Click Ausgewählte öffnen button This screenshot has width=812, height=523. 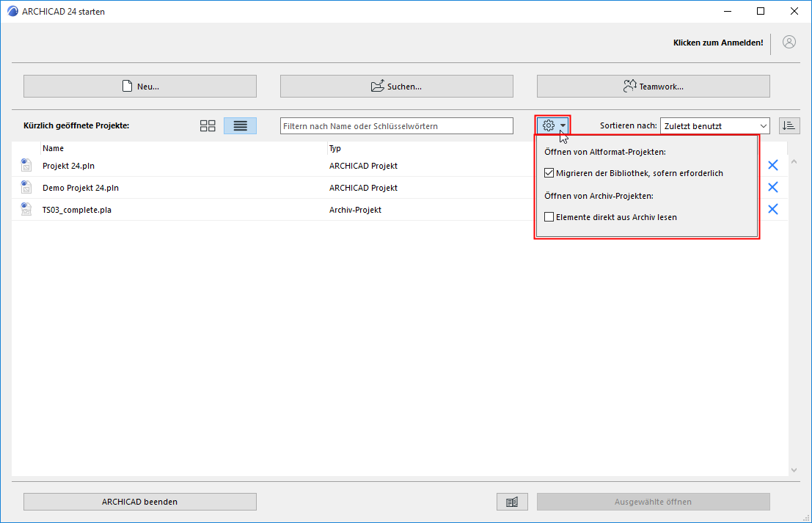(x=653, y=502)
